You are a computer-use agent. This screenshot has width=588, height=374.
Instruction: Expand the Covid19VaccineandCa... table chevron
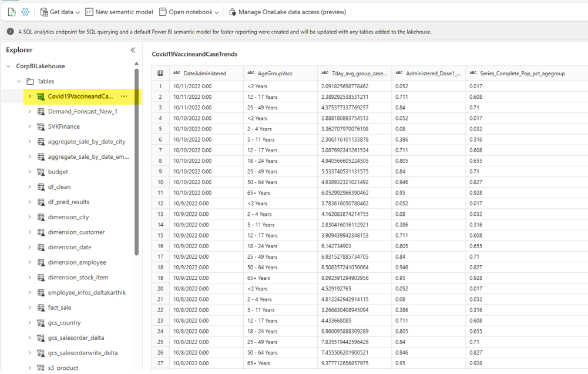pos(29,96)
